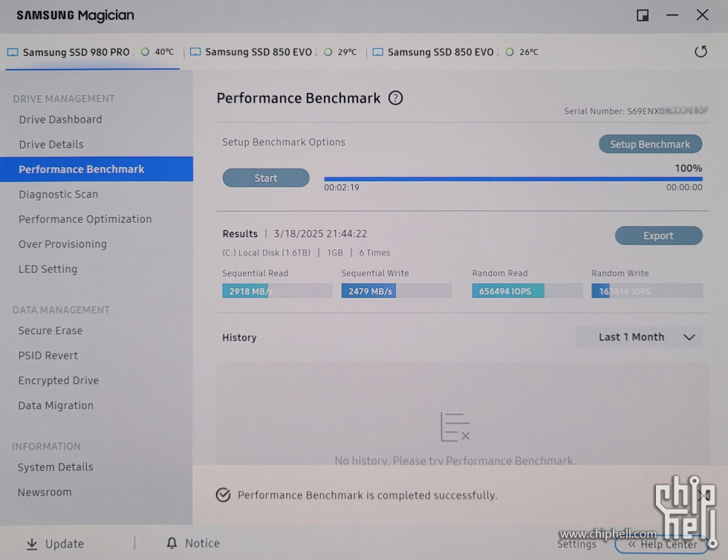This screenshot has width=728, height=560.
Task: Click the results date 3/18/2025 21:44:22
Action: click(320, 233)
